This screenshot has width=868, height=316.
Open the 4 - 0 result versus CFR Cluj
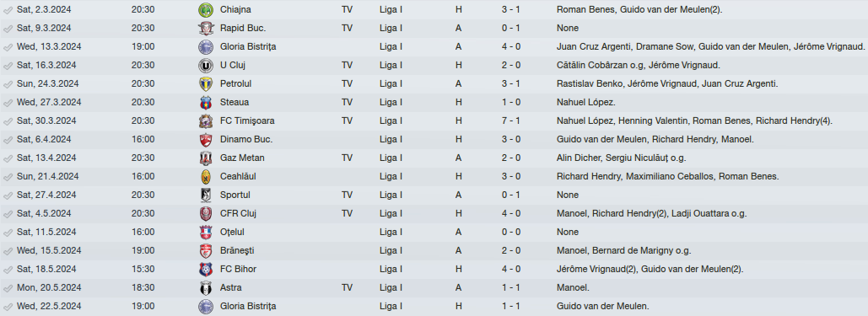tap(511, 214)
